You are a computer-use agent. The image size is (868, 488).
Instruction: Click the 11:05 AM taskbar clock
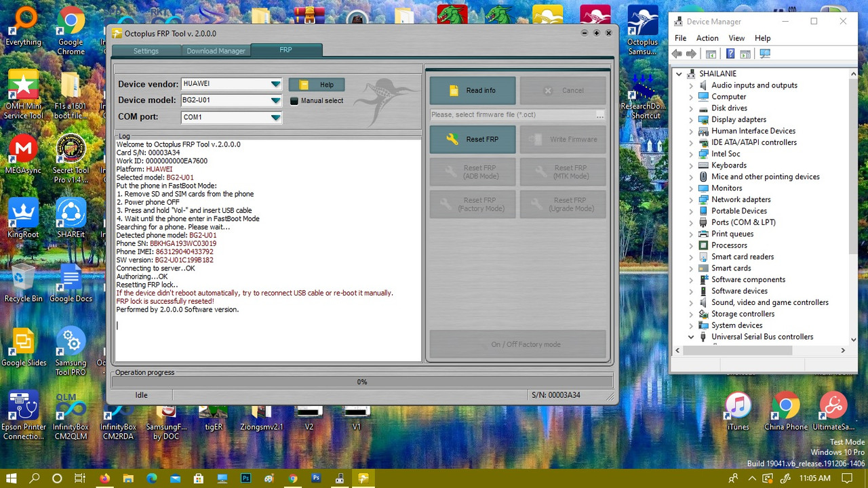(x=815, y=478)
